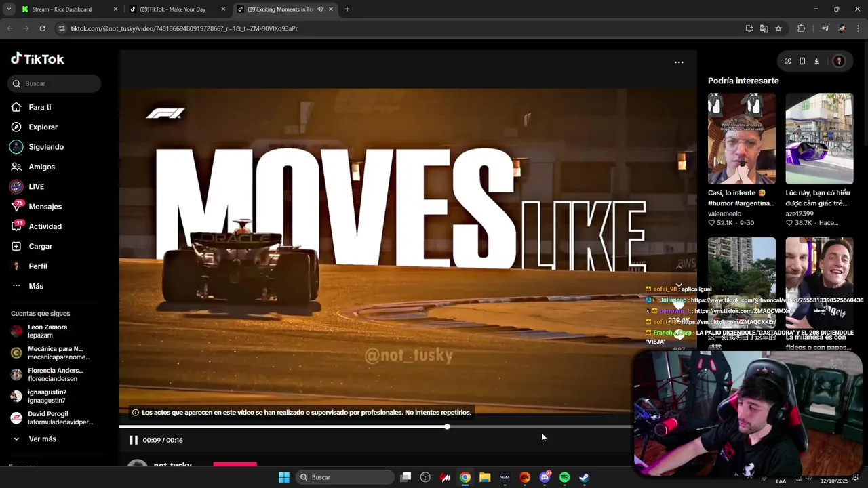Viewport: 868px width, 488px height.
Task: Open a new browser tab
Action: pyautogui.click(x=347, y=9)
